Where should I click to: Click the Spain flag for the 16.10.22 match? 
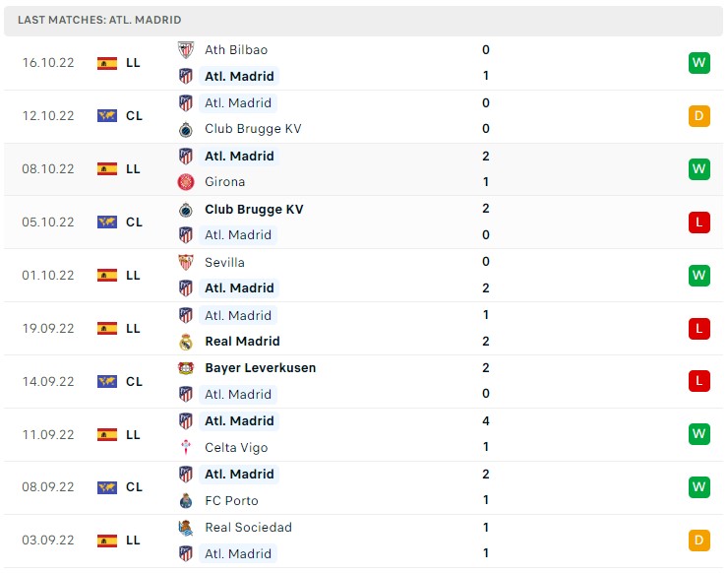click(x=107, y=63)
